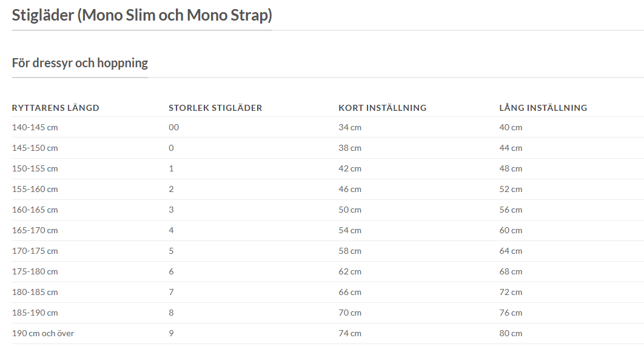This screenshot has height=358, width=644.
Task: Click the 58 cm short setting value
Action: pos(350,251)
